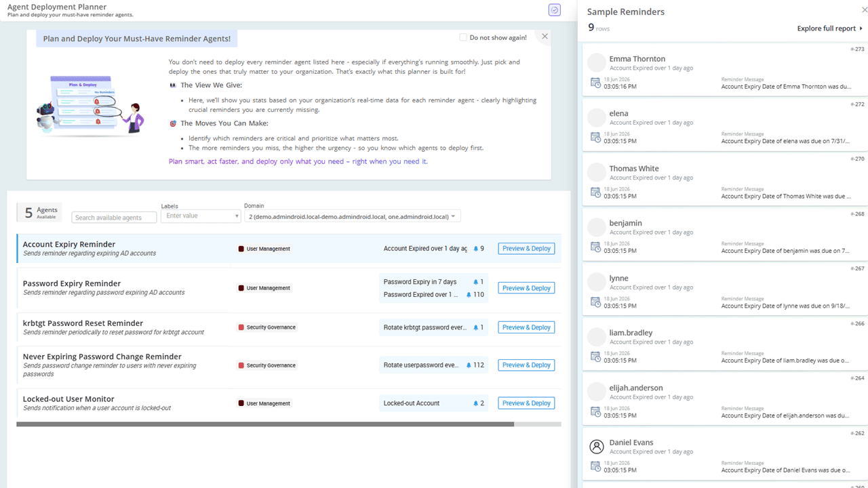Click bell icon for Rotate krbtgt password
Image resolution: width=868 pixels, height=488 pixels.
coord(475,327)
